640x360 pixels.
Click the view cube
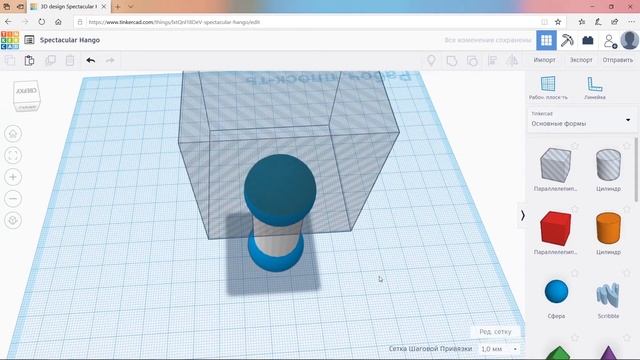(27, 96)
